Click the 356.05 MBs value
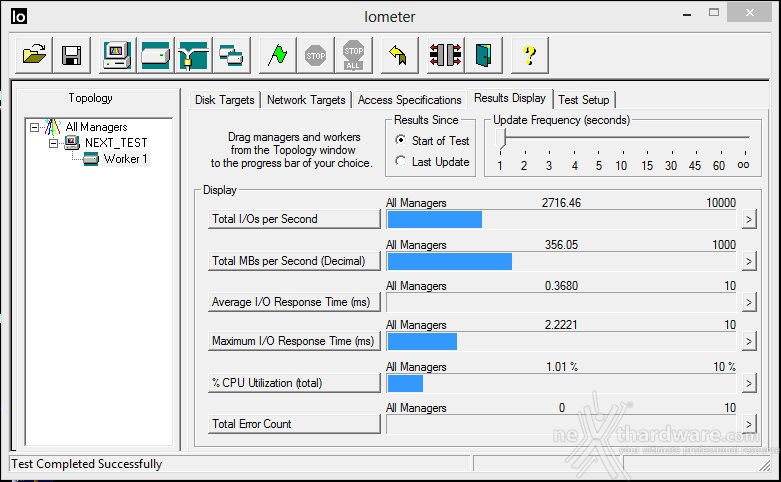The height and width of the screenshot is (482, 781). pyautogui.click(x=561, y=244)
